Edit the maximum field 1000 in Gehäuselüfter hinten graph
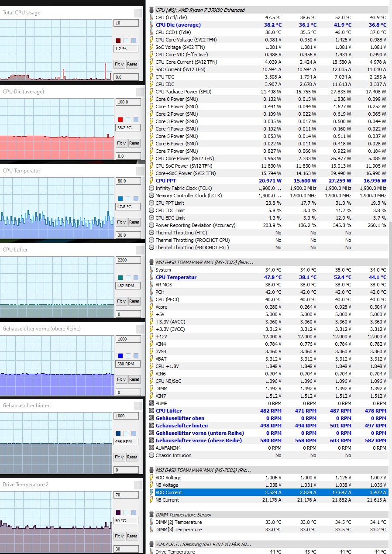 [126, 416]
